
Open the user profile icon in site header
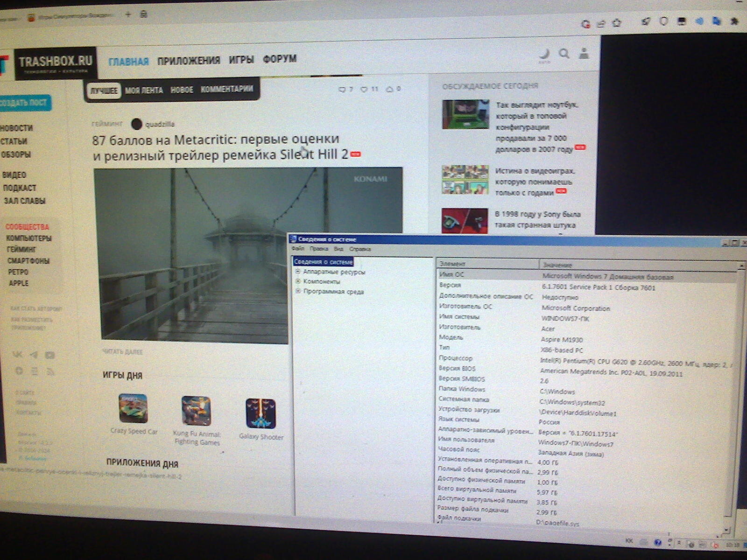point(584,53)
